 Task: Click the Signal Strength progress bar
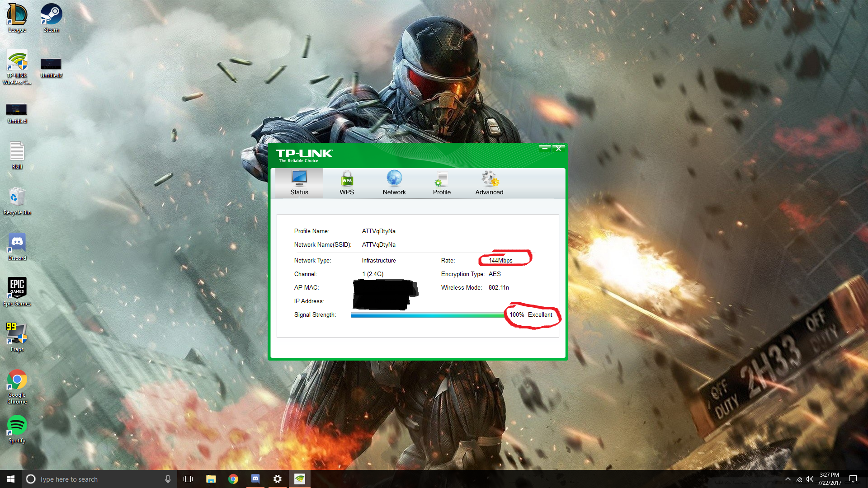[x=428, y=315]
